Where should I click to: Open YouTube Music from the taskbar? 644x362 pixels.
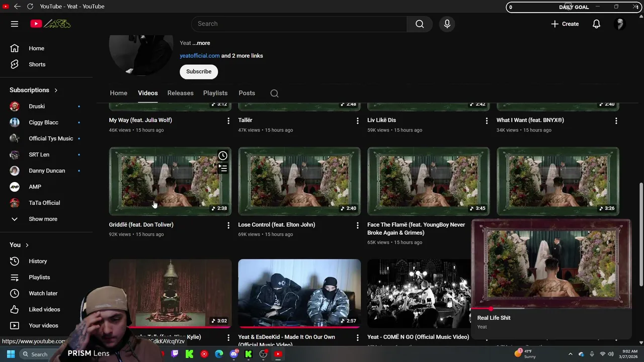point(204,354)
